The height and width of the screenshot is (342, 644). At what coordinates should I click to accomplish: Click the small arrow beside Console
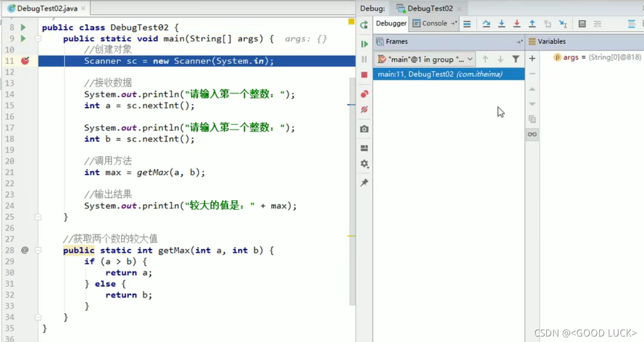pos(453,23)
